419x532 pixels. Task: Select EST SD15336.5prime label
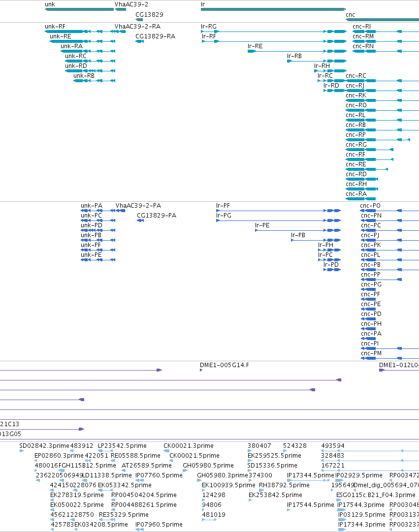272,466
